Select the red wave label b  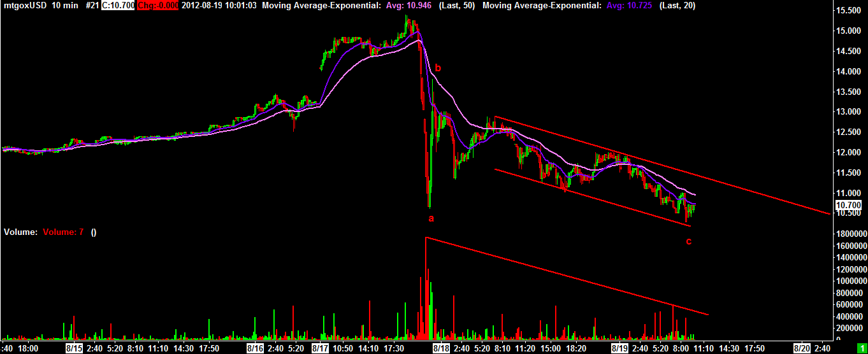tap(438, 67)
